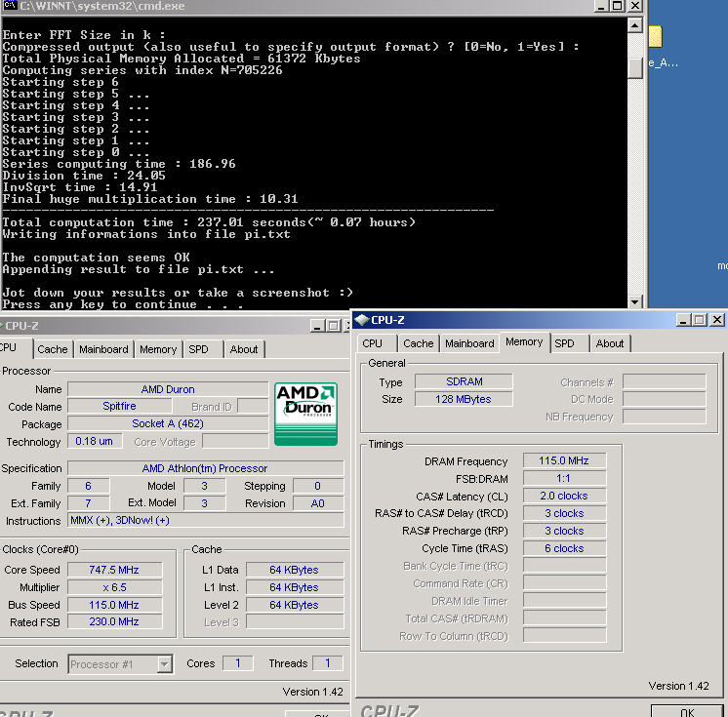Click the Level 2 64 KBytes value

pyautogui.click(x=295, y=605)
